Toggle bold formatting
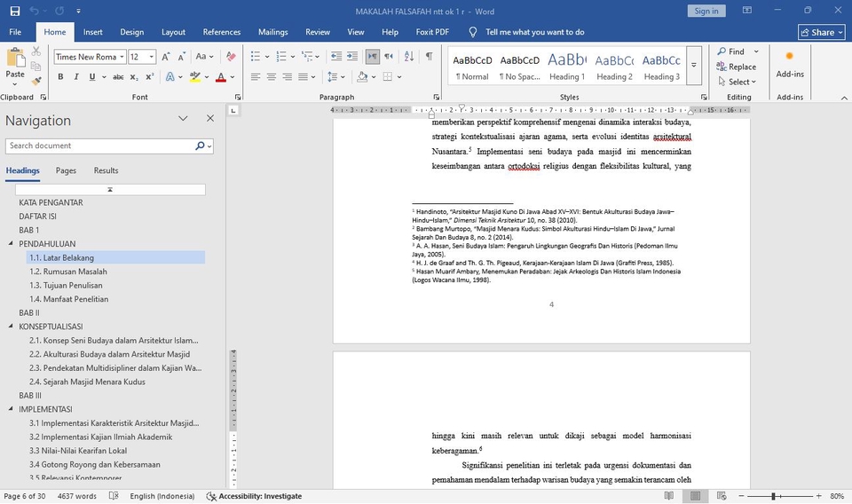The width and height of the screenshot is (852, 504). (60, 77)
